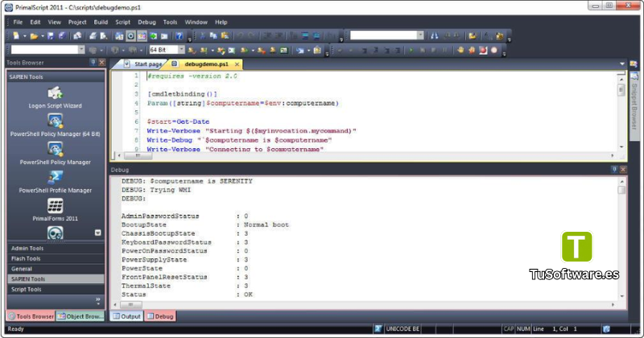Click the Debug output horizontal scrollbar thumb
This screenshot has width=644, height=338.
pos(130,305)
